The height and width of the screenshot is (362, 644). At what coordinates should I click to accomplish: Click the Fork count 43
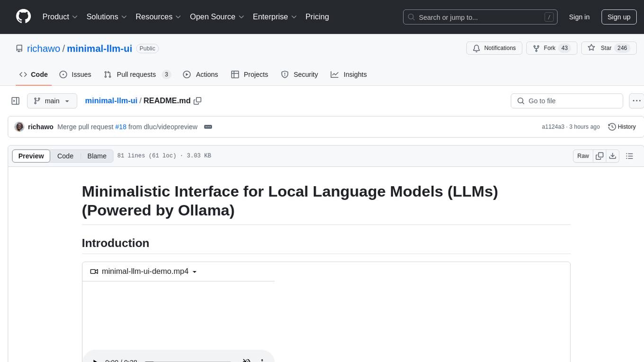[x=564, y=48]
